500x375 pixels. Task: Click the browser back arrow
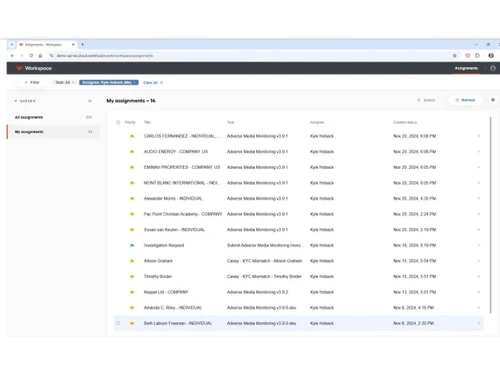[12, 56]
